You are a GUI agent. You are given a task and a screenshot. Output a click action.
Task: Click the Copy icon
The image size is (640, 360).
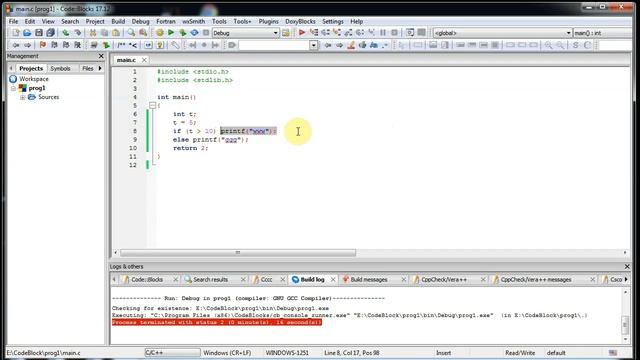104,33
